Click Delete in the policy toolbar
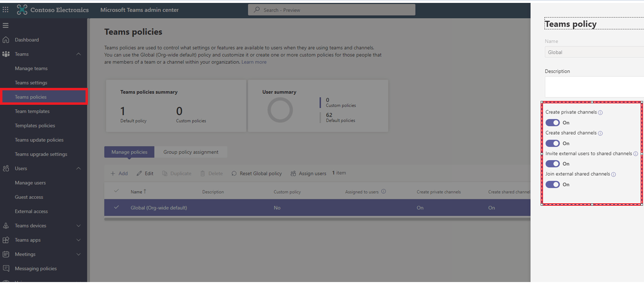Image resolution: width=644 pixels, height=297 pixels. [212, 173]
